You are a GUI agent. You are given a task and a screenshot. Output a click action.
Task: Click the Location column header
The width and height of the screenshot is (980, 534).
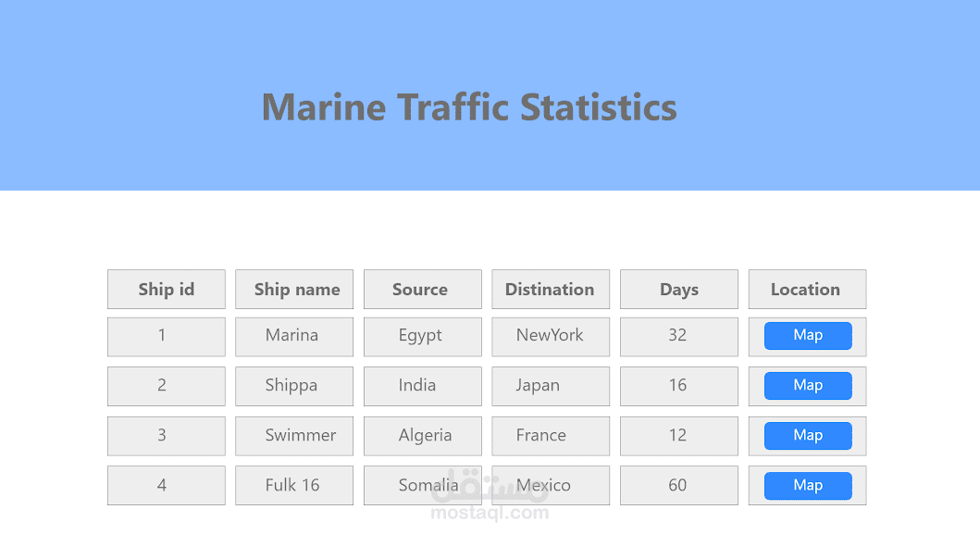tap(807, 290)
